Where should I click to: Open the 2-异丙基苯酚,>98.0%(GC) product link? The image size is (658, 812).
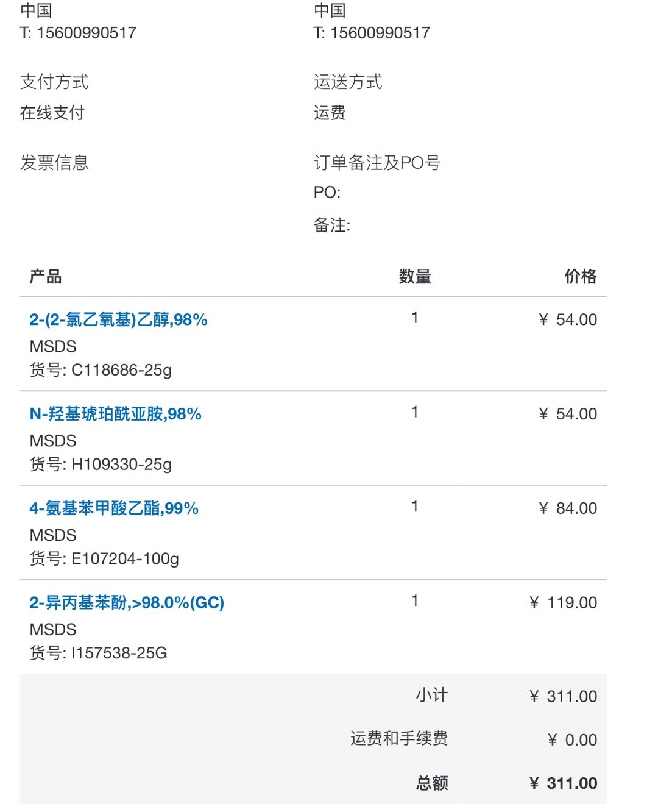pos(127,603)
